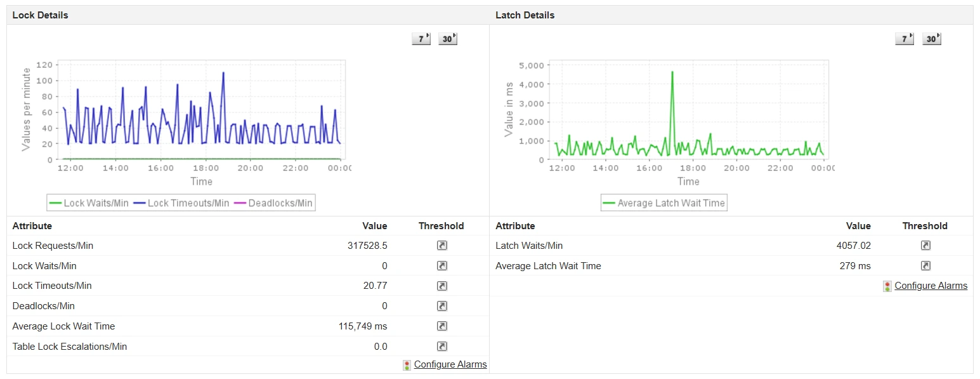
Task: Click the traffic-light alarm icon beside Lock Configure Alarms
Action: 406,365
